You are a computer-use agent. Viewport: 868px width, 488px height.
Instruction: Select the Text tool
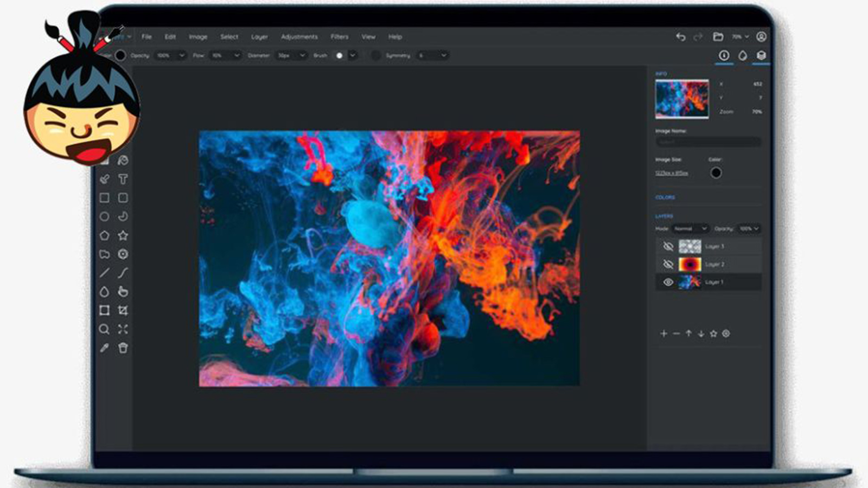click(x=123, y=179)
